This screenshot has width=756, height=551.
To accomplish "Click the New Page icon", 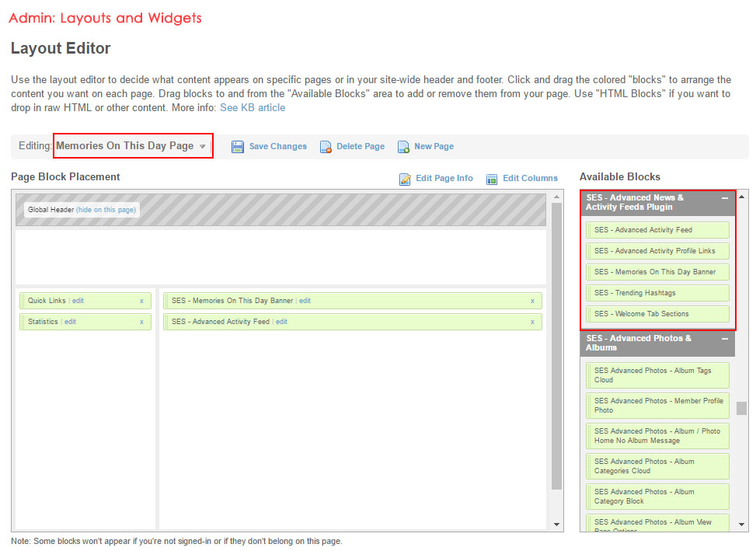I will (403, 146).
